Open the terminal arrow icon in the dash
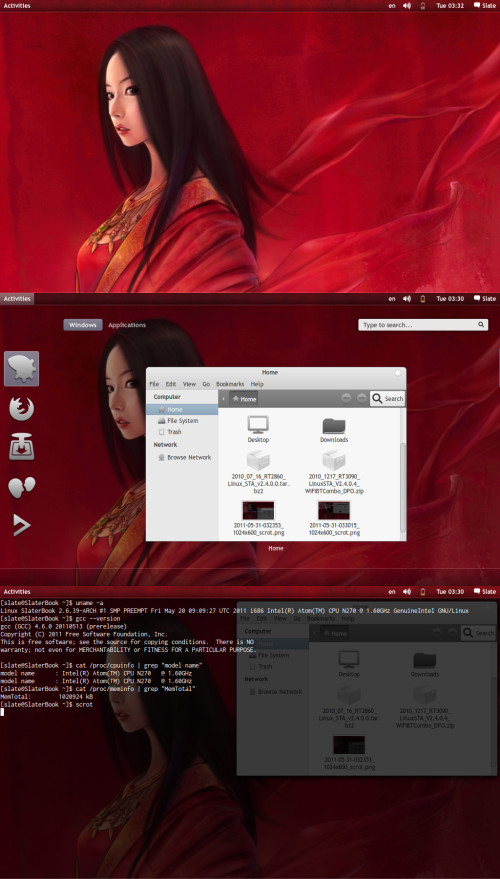Image resolution: width=500 pixels, height=879 pixels. 21,525
